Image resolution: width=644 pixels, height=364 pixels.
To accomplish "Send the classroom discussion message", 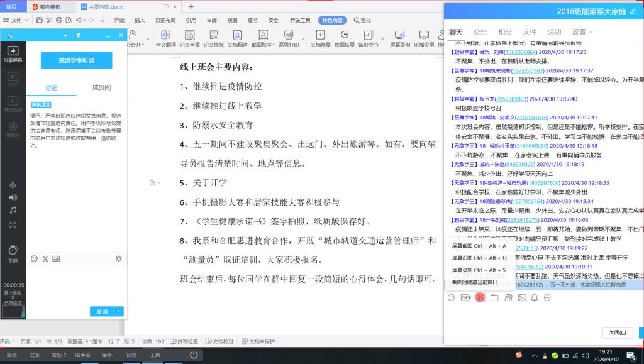I will (102, 311).
